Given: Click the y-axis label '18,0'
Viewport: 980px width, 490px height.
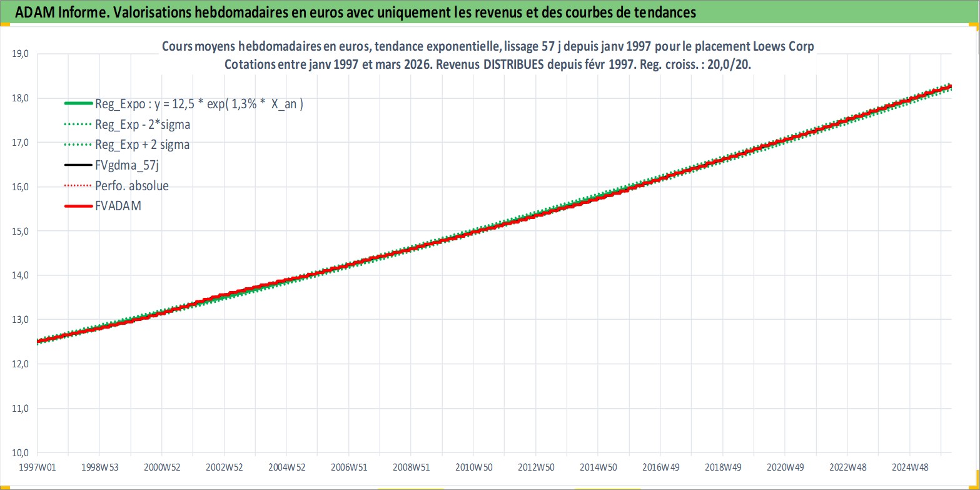Looking at the screenshot, I should (x=20, y=98).
